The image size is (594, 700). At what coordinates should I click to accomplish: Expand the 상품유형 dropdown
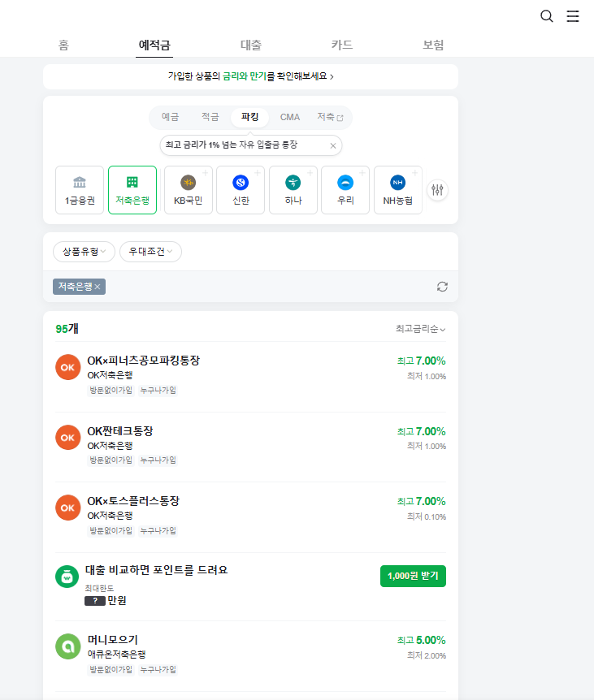click(x=84, y=252)
